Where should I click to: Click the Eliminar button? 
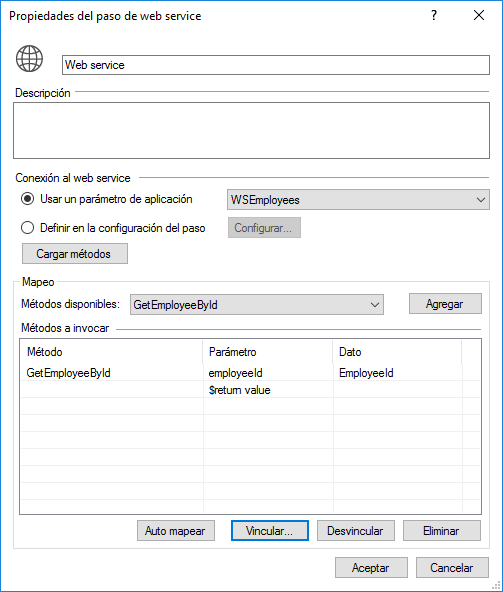(442, 531)
